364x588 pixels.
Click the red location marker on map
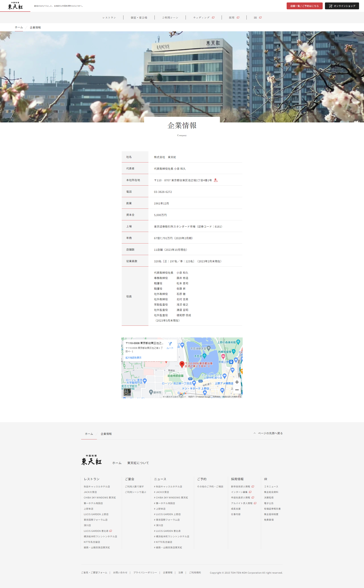pos(182,364)
